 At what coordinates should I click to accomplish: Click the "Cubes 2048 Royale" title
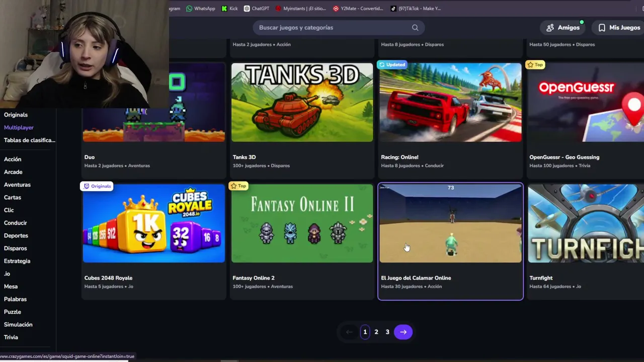[x=108, y=278]
